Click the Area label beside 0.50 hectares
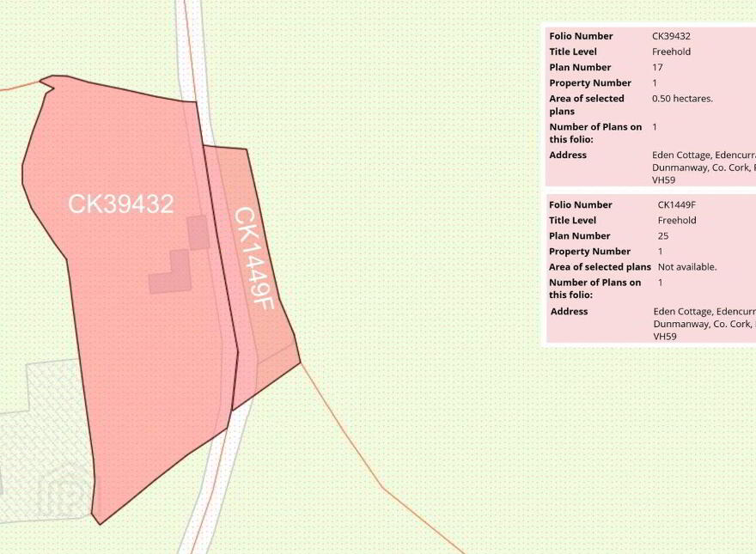 (587, 105)
